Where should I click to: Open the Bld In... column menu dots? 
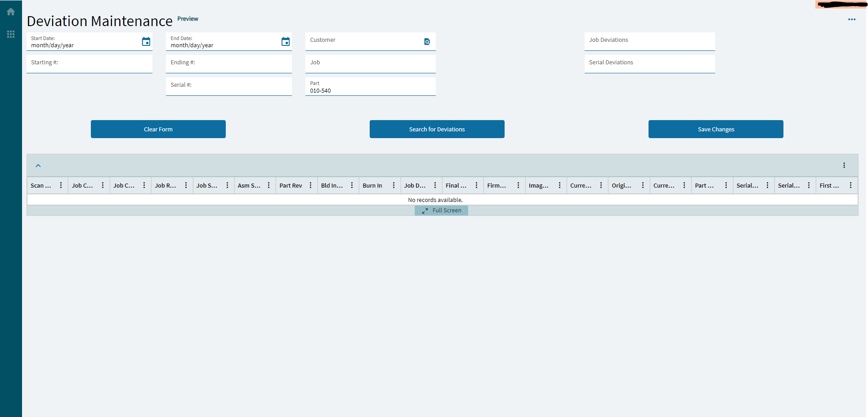(x=352, y=185)
